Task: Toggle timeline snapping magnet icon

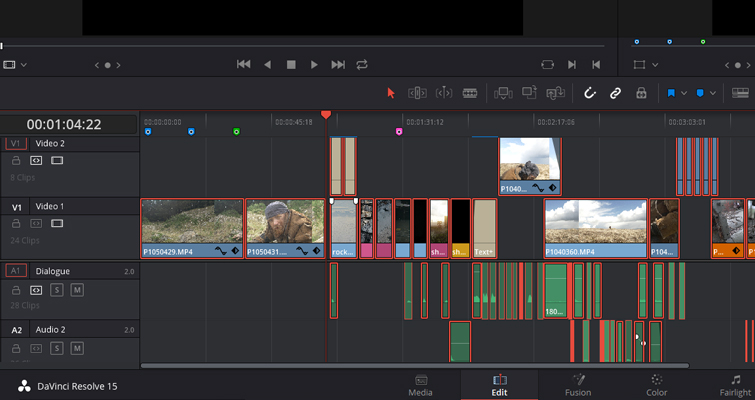Action: click(x=590, y=93)
